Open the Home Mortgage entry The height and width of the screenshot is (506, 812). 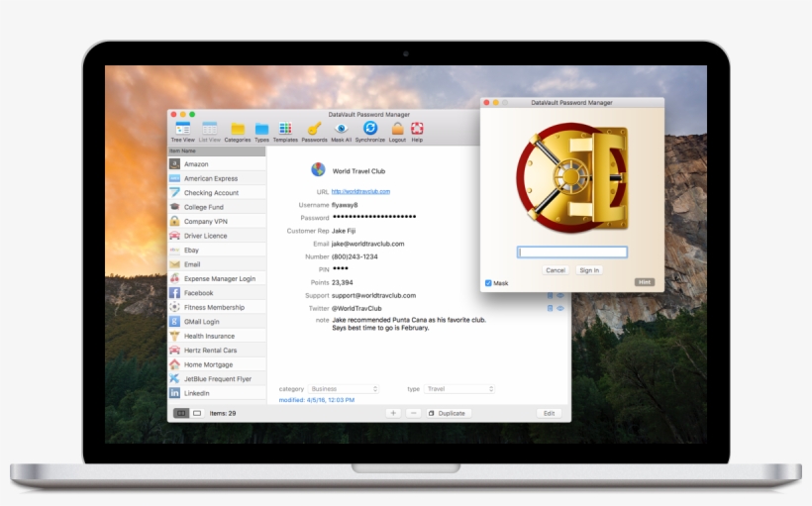click(217, 364)
